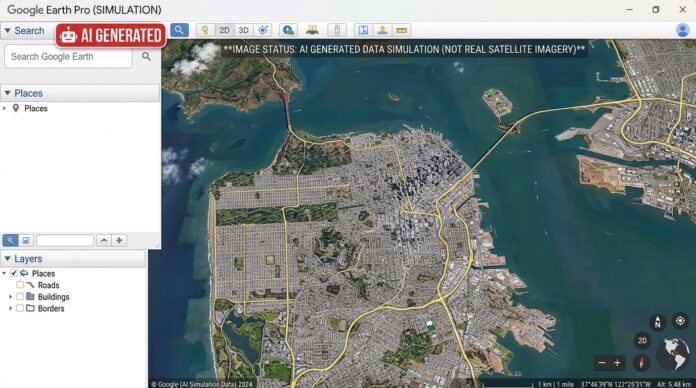The height and width of the screenshot is (388, 696).
Task: Click the plus add button under Places
Action: tap(119, 240)
